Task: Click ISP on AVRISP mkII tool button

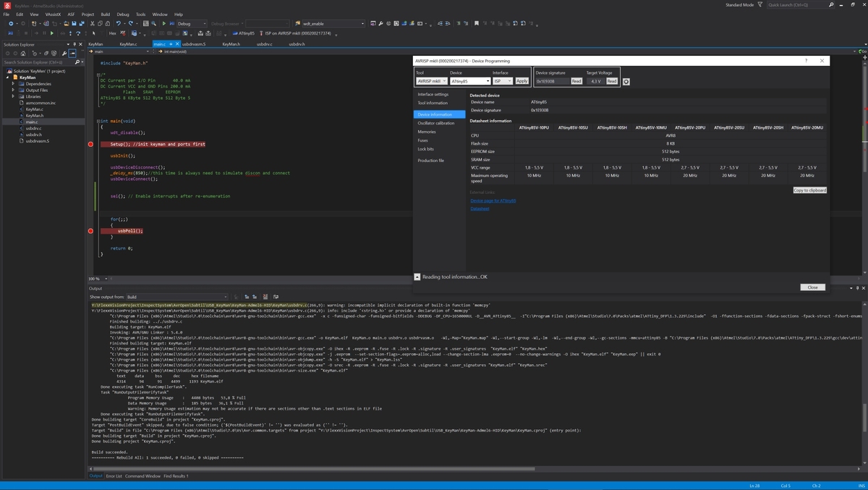Action: (296, 33)
